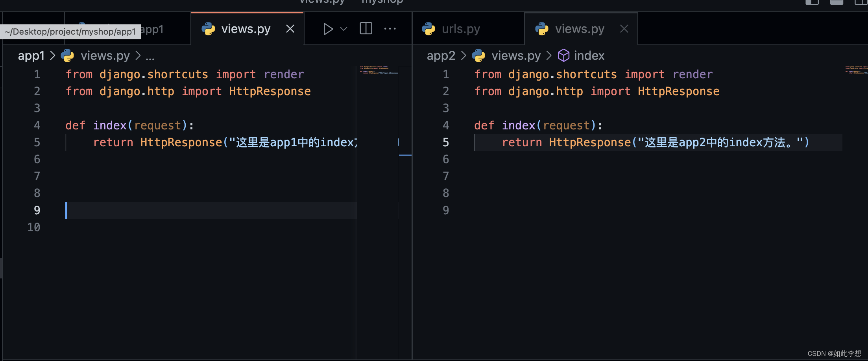Open the More Actions ellipsis menu

tap(390, 29)
